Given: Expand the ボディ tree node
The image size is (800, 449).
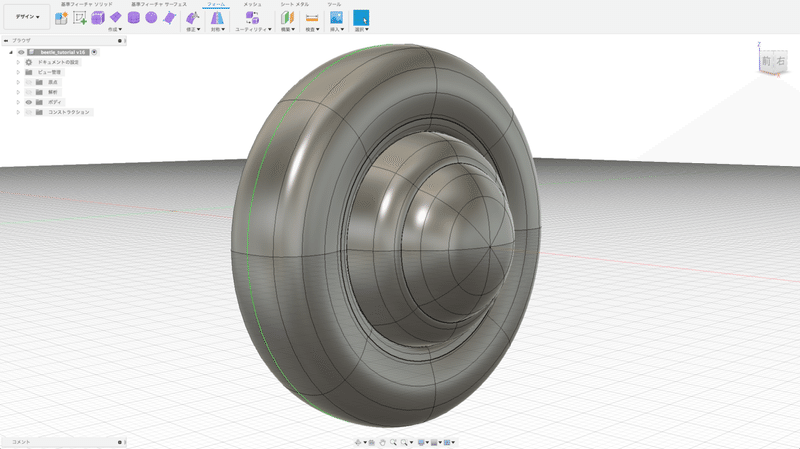Looking at the screenshot, I should (x=18, y=102).
